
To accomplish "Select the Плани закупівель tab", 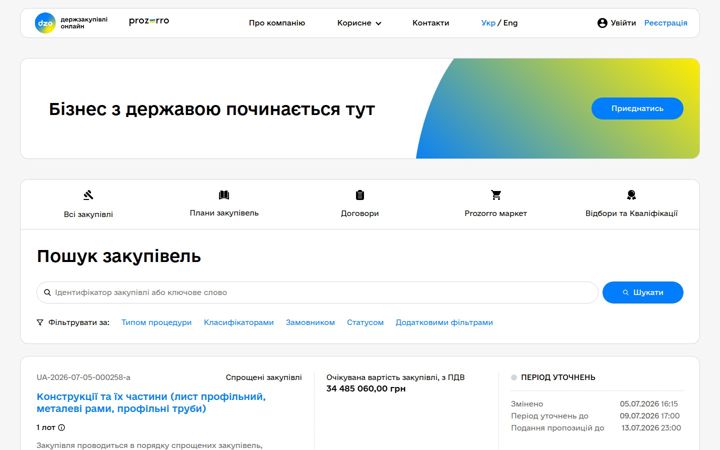I will click(x=224, y=204).
